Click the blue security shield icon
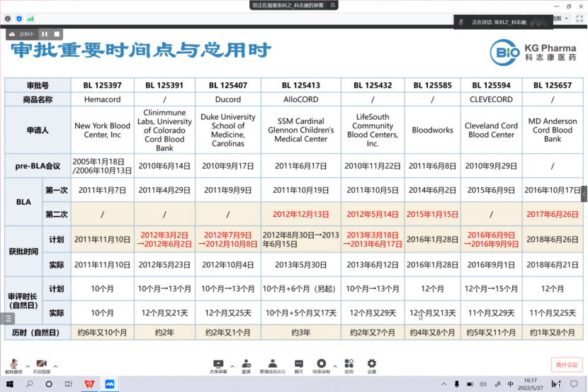The image size is (588, 392). pyautogui.click(x=19, y=18)
